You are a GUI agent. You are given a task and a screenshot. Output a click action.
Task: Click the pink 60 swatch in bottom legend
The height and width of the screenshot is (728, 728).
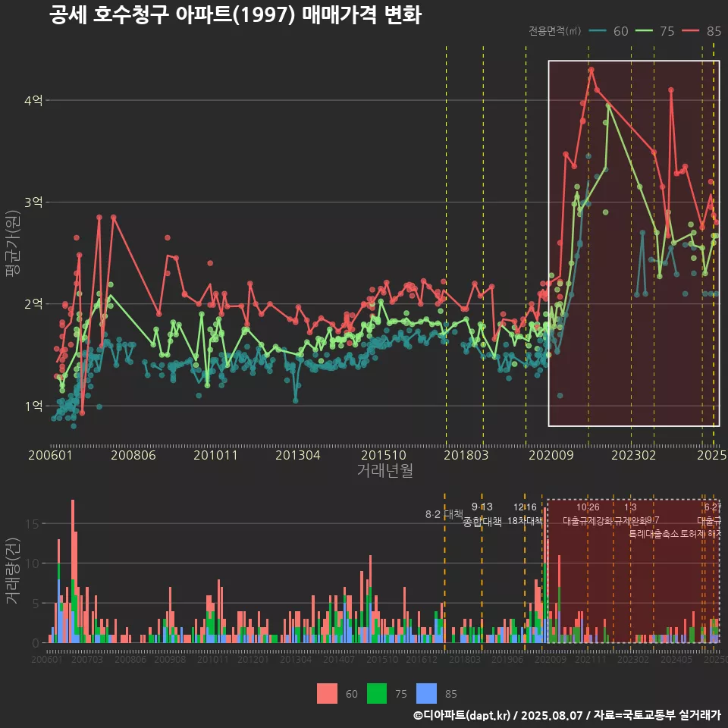(327, 694)
